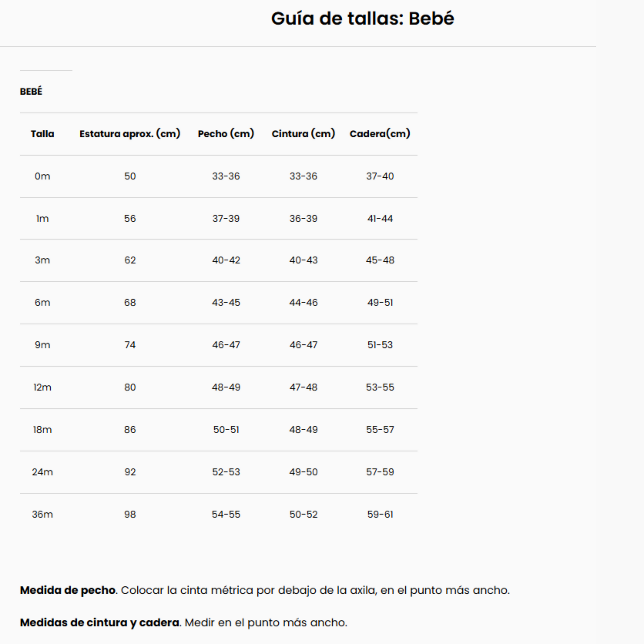644x644 pixels.
Task: Select the BEBÉ section label
Action: coord(31,91)
